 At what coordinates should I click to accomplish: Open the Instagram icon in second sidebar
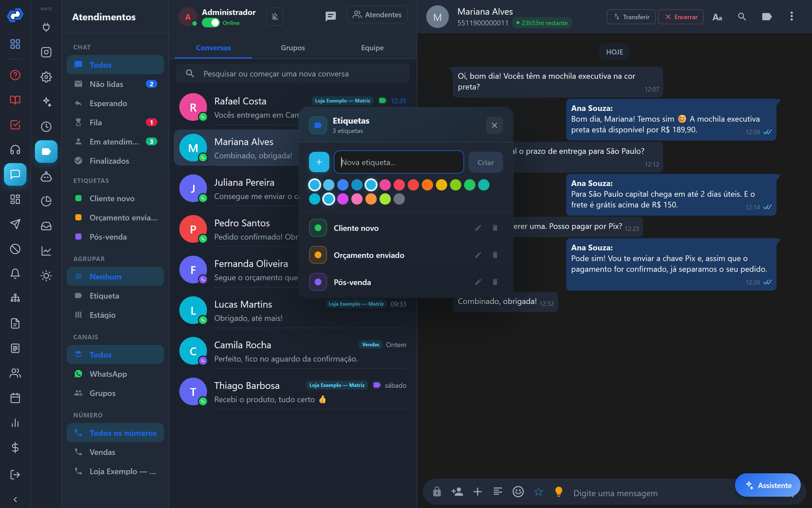pos(46,52)
